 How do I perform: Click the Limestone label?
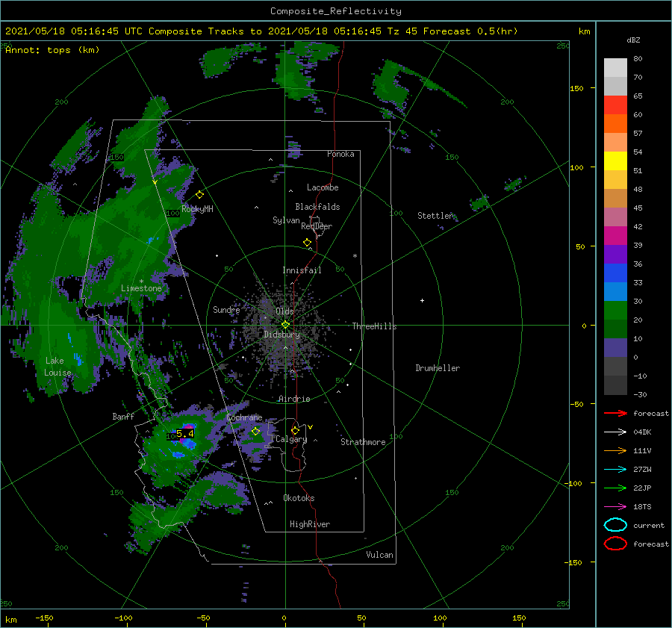[141, 288]
